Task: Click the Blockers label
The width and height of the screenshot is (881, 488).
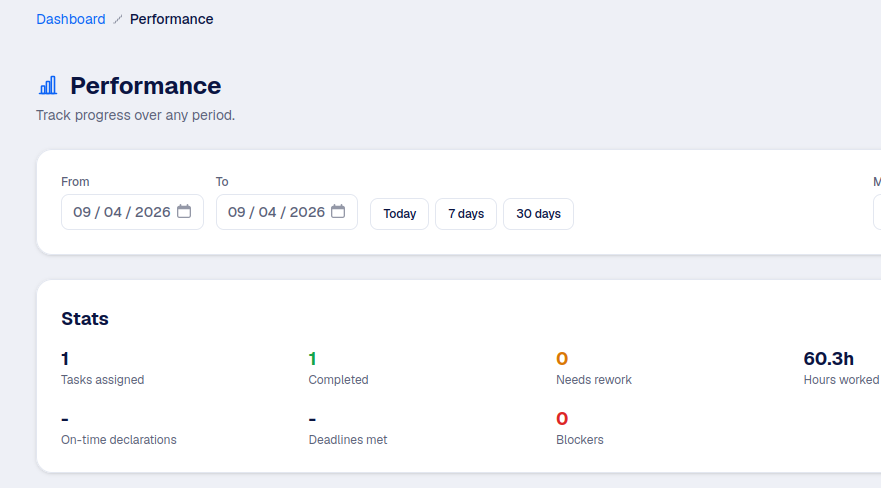Action: [580, 440]
